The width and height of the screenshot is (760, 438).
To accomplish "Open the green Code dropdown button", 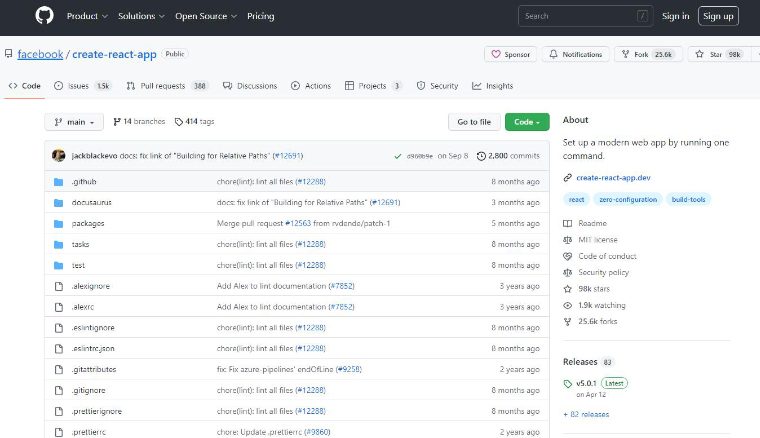I will pos(527,122).
